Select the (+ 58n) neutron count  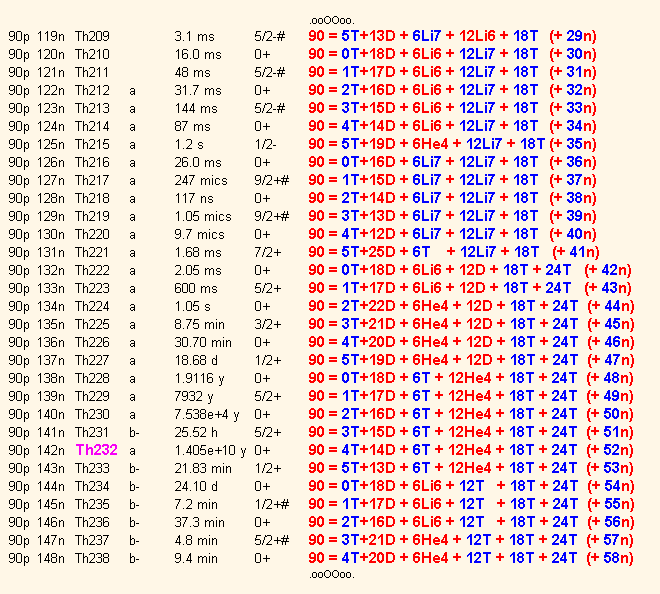(604, 558)
